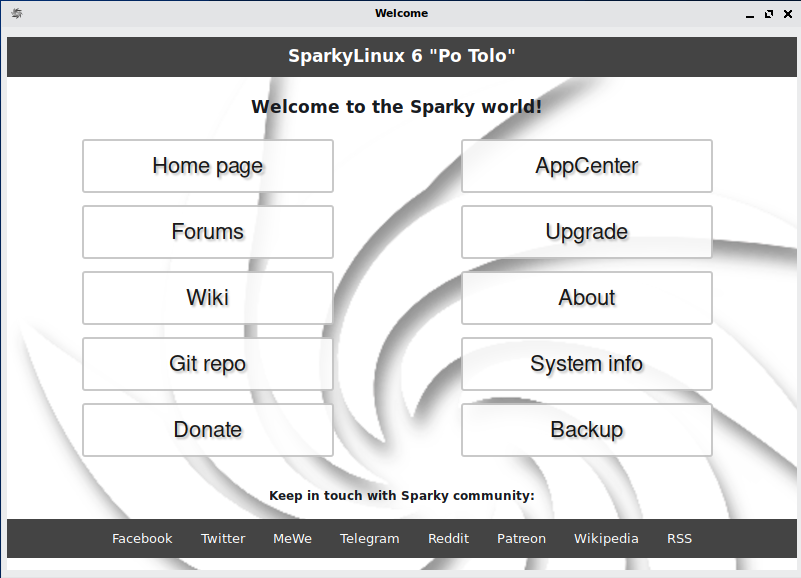Open the Patreon link
Screen dimensions: 801x578
coord(521,538)
